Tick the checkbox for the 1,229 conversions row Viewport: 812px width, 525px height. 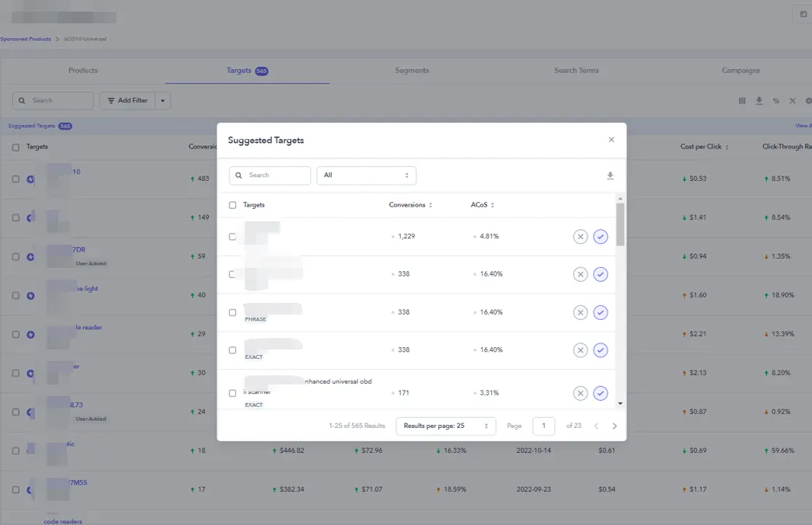tap(232, 237)
